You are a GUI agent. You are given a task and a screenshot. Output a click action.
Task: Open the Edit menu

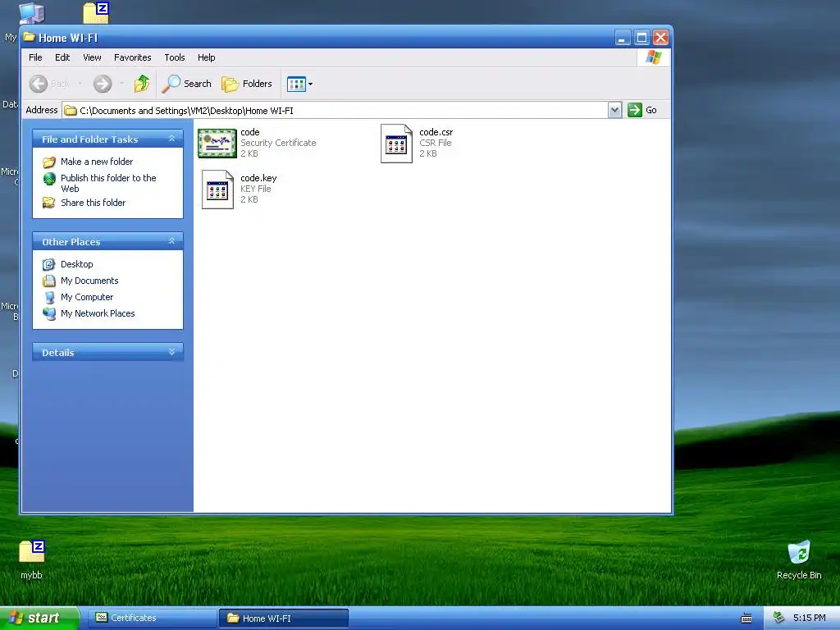[x=62, y=57]
